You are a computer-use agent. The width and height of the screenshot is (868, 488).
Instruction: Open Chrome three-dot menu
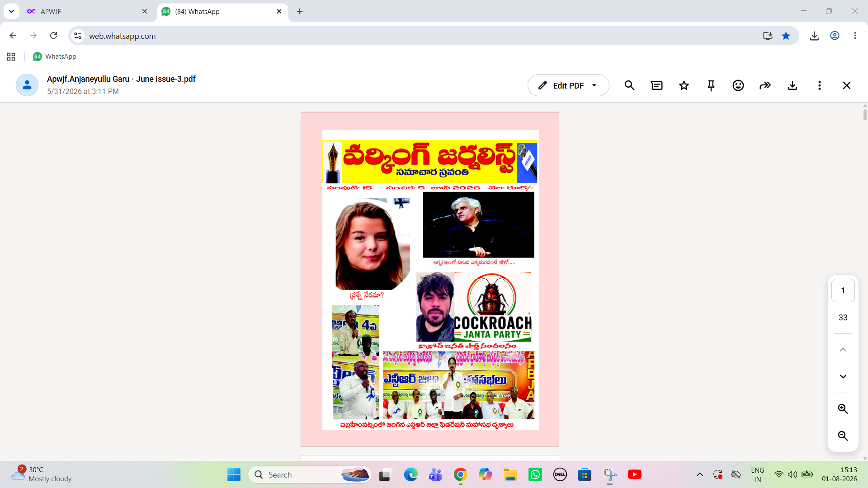point(855,36)
